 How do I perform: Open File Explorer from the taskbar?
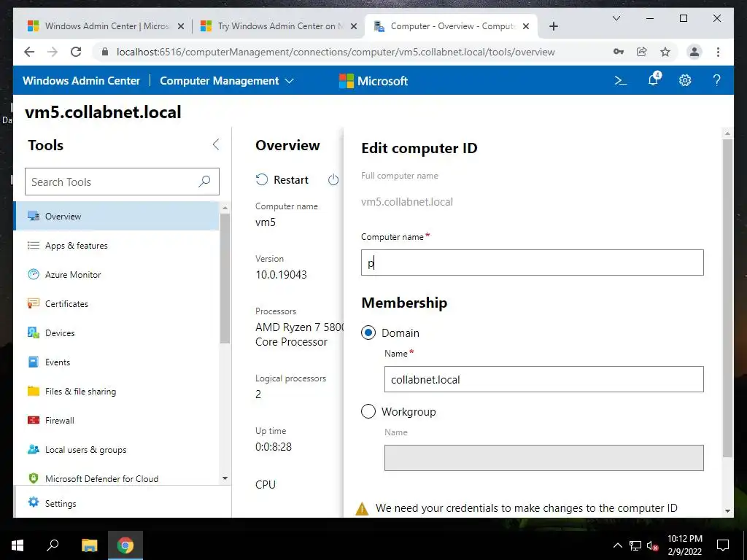[x=89, y=545]
